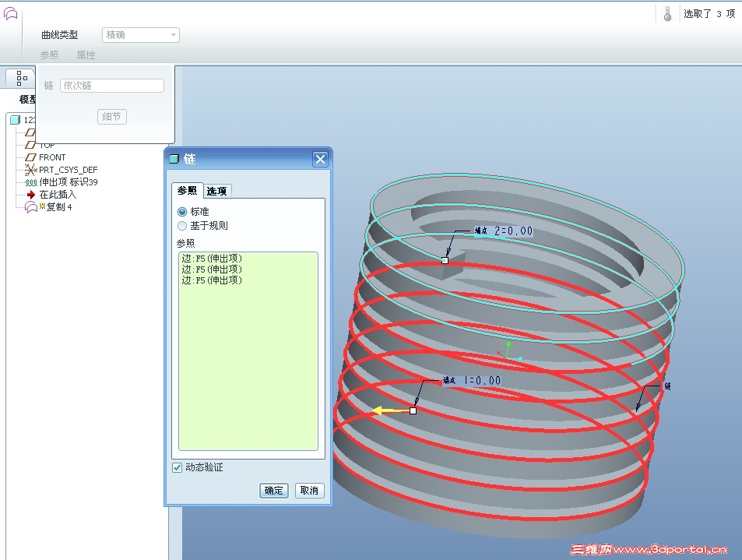Viewport: 742px width, 560px height.
Task: Click the helical sweep icon beside 伸出项 标识39
Action: click(31, 182)
